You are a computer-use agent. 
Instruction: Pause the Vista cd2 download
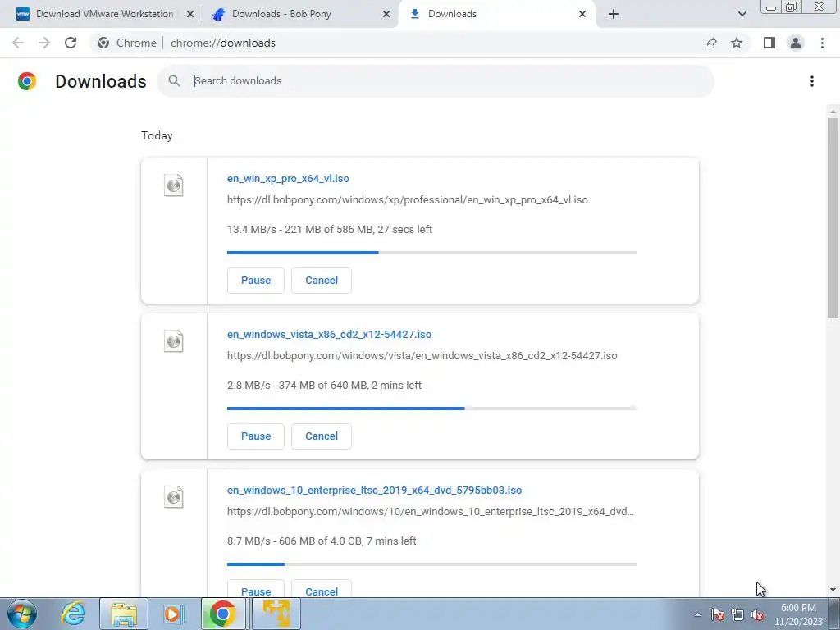coord(256,436)
